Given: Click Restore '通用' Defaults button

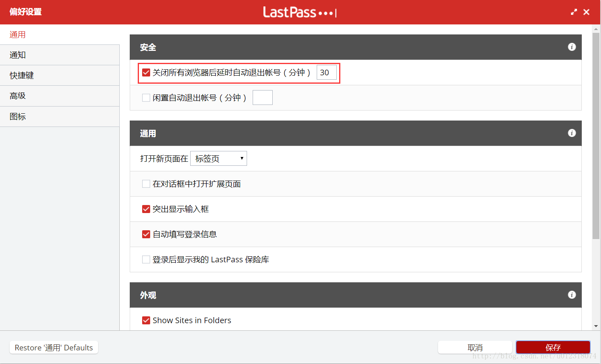Looking at the screenshot, I should click(54, 348).
